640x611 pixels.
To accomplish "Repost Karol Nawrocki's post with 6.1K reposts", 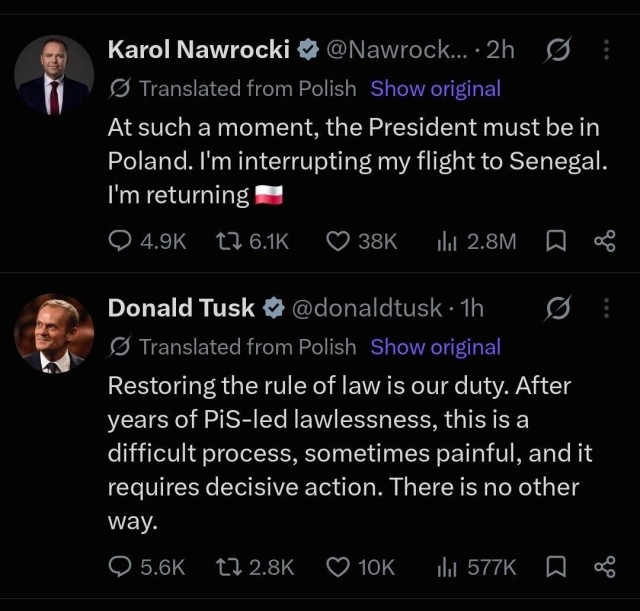I will (x=252, y=241).
